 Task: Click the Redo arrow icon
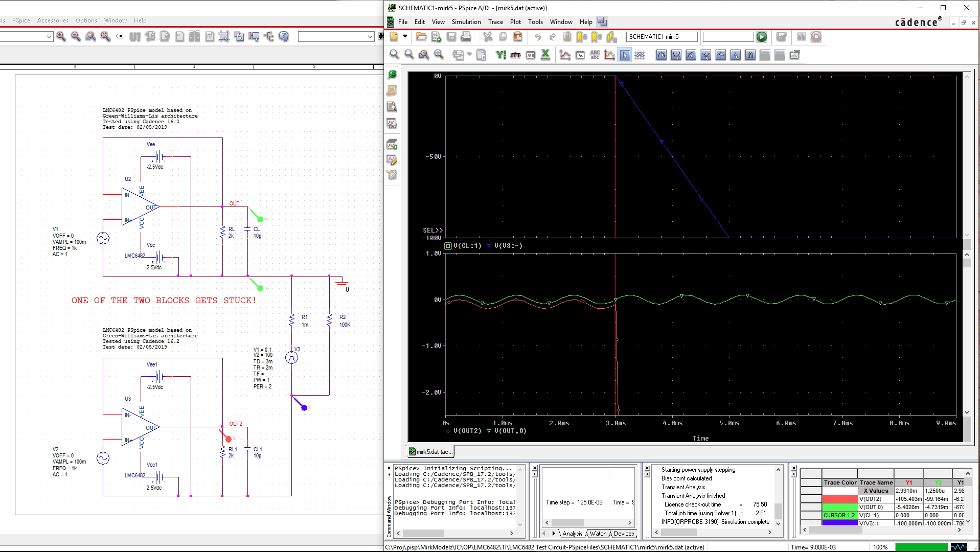(x=552, y=37)
